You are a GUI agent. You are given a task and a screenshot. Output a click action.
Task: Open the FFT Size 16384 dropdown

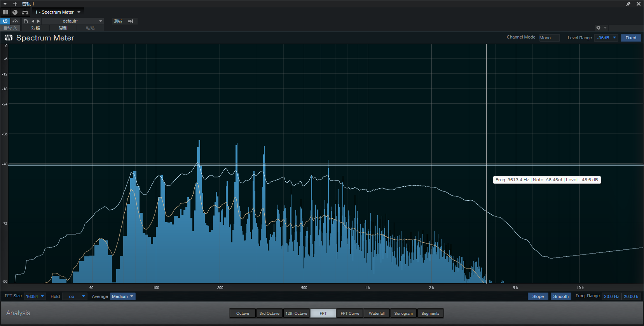coord(35,296)
